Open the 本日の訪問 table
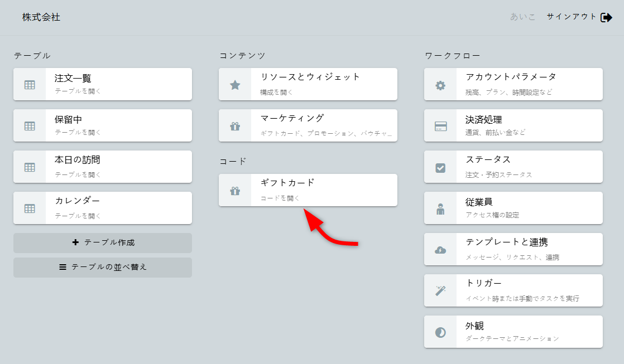624x364 pixels. [117, 167]
